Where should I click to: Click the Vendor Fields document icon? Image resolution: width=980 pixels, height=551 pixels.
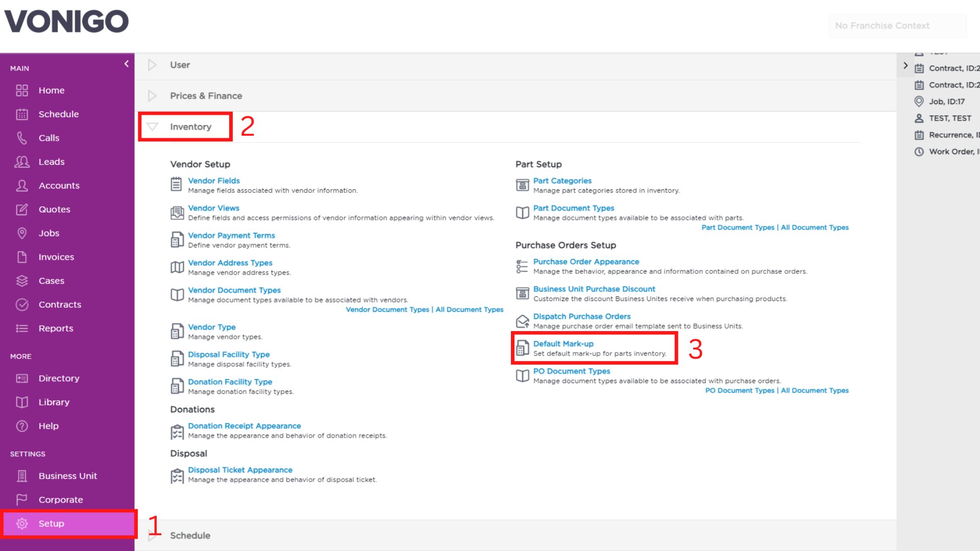tap(176, 184)
